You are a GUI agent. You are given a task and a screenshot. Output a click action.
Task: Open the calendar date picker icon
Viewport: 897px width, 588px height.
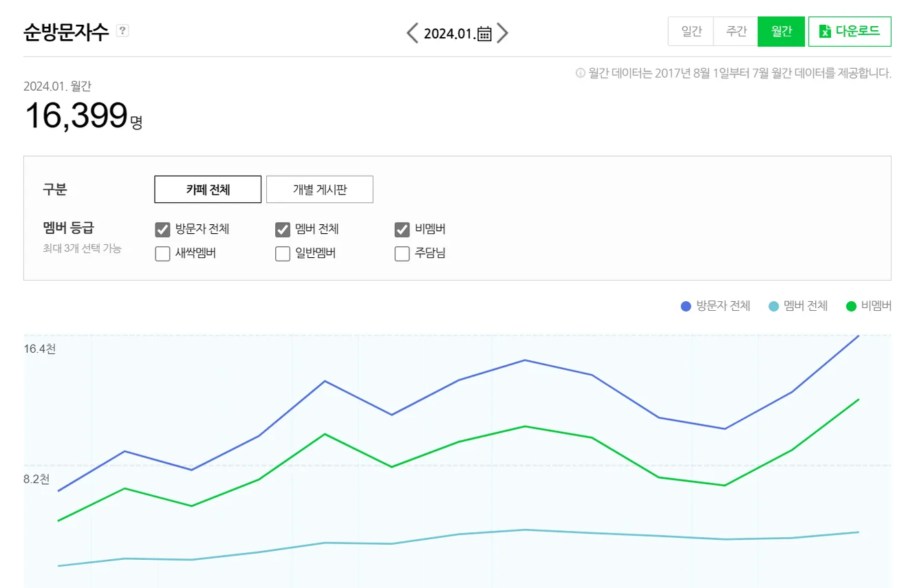(x=485, y=34)
